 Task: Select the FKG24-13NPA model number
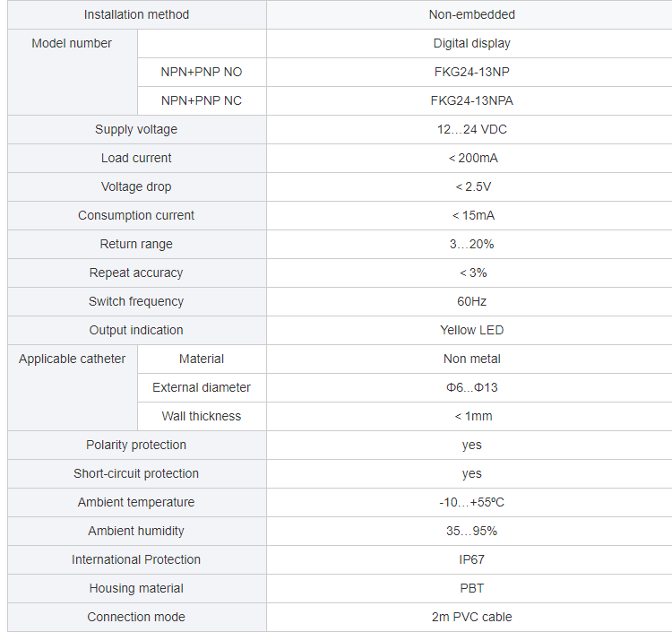click(x=471, y=100)
